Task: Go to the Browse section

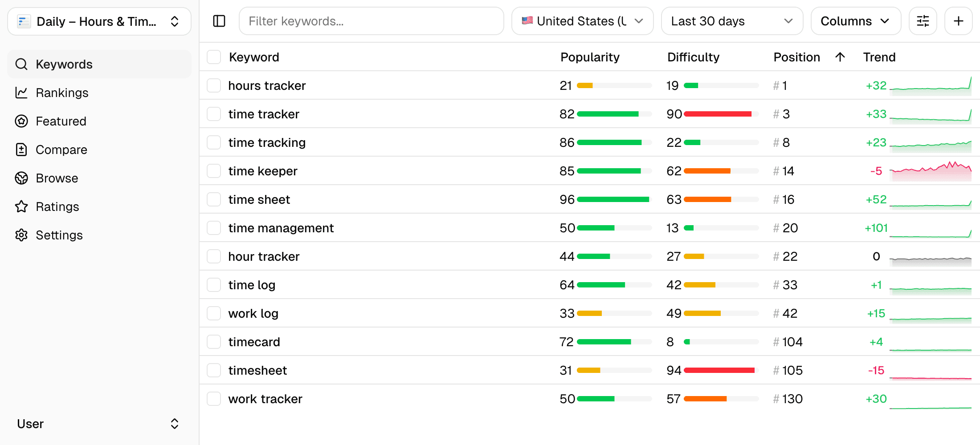Action: (57, 178)
